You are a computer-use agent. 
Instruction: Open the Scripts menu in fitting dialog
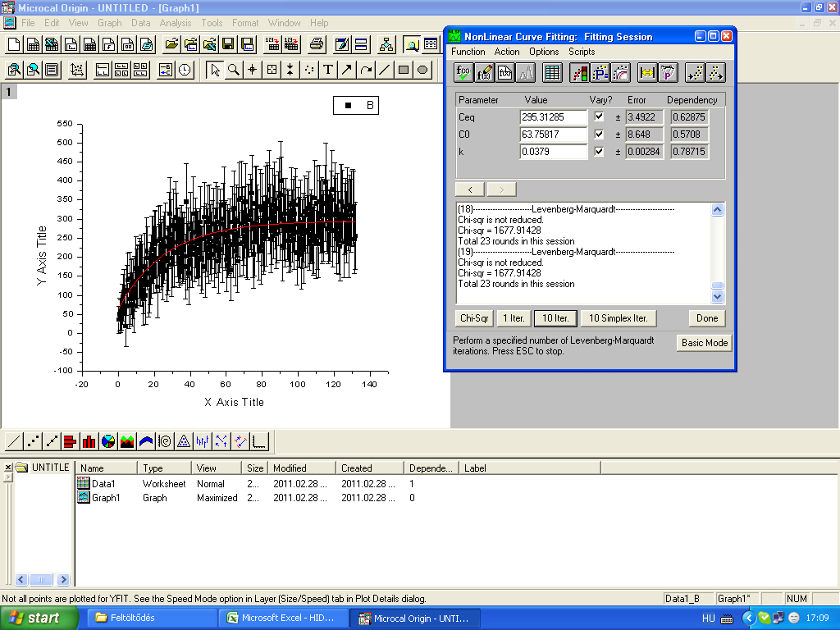(x=582, y=52)
